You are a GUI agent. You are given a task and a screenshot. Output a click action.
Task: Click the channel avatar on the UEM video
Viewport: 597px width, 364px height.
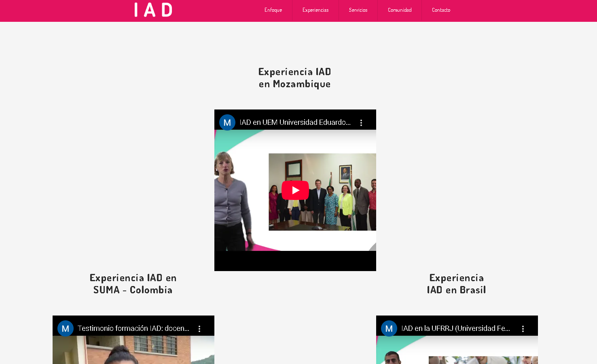(x=227, y=122)
